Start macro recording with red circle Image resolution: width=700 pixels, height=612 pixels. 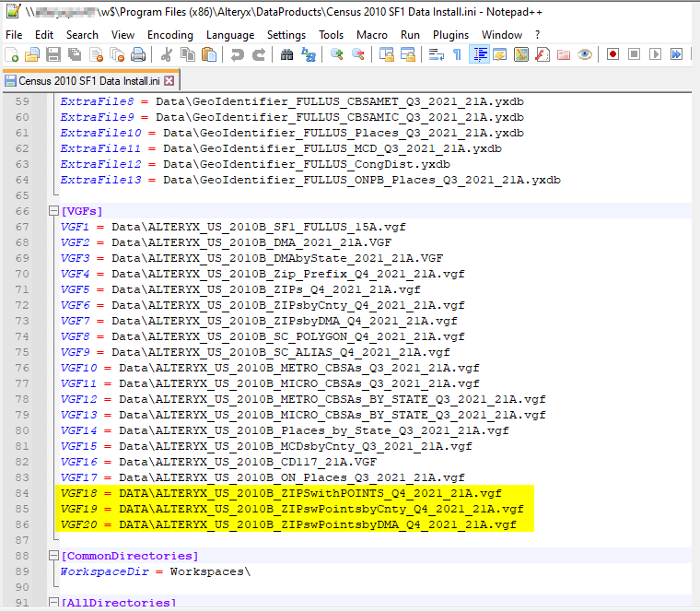point(612,54)
